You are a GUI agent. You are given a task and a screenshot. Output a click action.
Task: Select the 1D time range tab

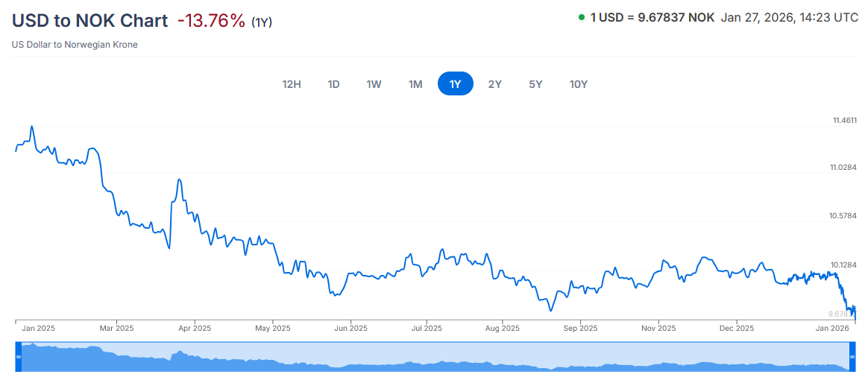coord(333,84)
